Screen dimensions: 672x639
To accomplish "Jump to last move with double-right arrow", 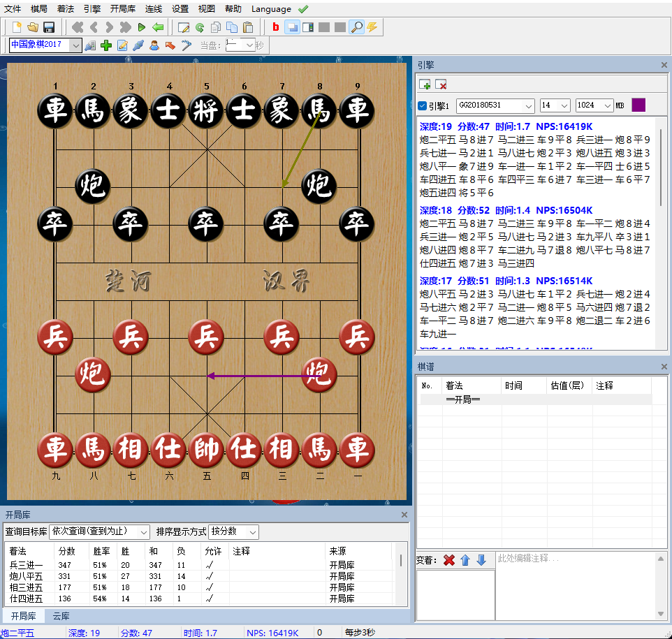I will [x=125, y=27].
